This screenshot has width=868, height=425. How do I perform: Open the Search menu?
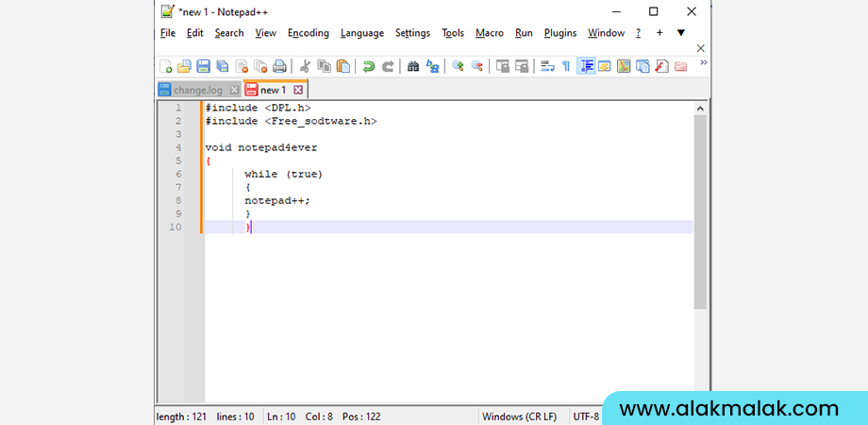pos(229,33)
